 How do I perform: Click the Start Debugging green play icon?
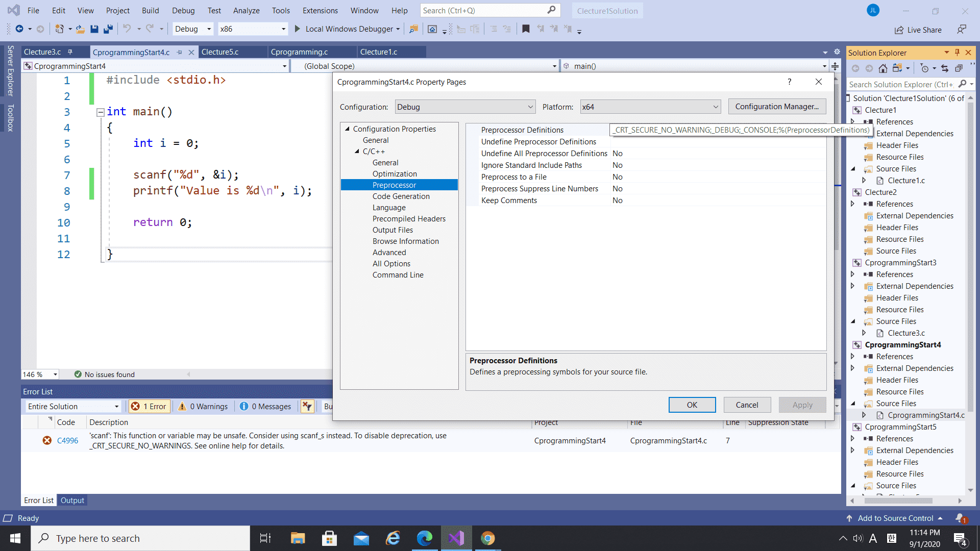[x=298, y=29]
